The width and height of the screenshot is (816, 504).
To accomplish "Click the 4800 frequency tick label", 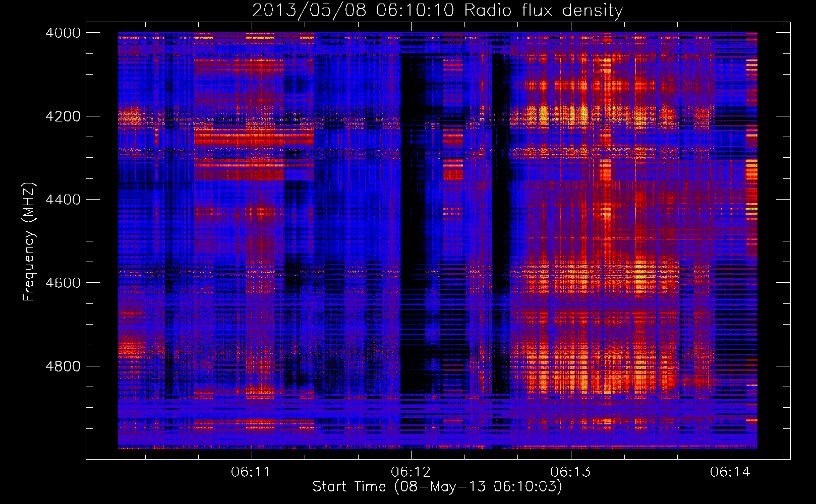I will click(x=63, y=366).
